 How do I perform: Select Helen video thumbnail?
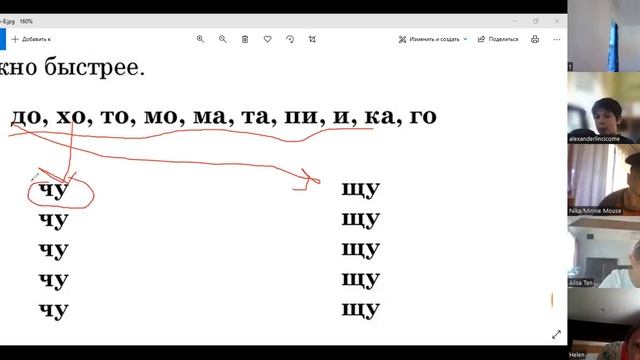604,324
